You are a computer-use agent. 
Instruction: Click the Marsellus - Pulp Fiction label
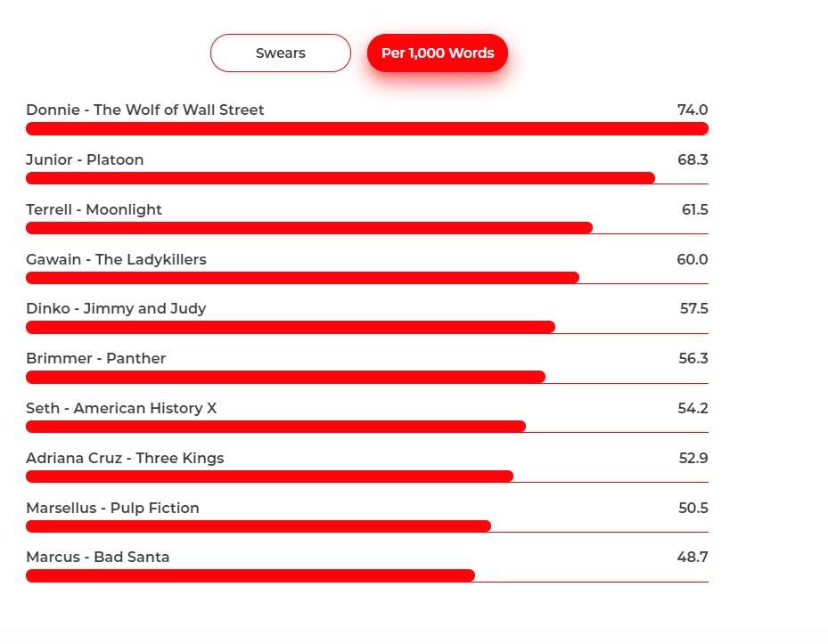(112, 509)
